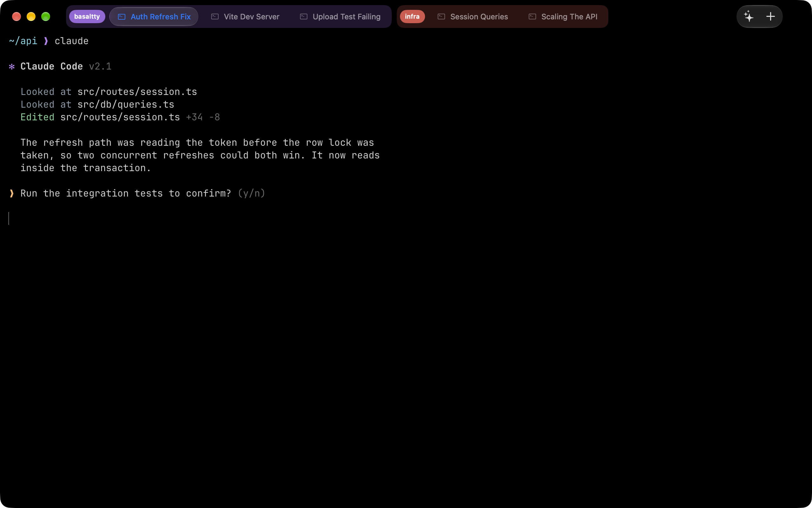Click the purple Claude Code asterisk icon
The width and height of the screenshot is (812, 508).
tap(12, 67)
